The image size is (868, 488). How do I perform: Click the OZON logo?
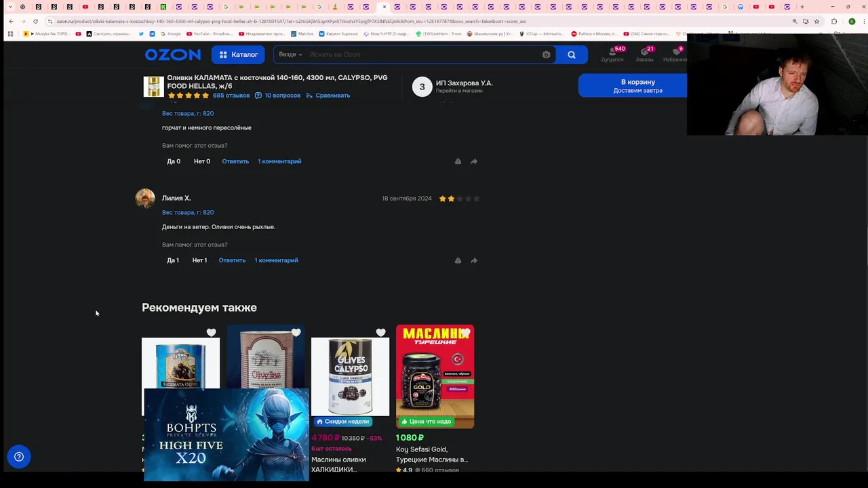(172, 55)
